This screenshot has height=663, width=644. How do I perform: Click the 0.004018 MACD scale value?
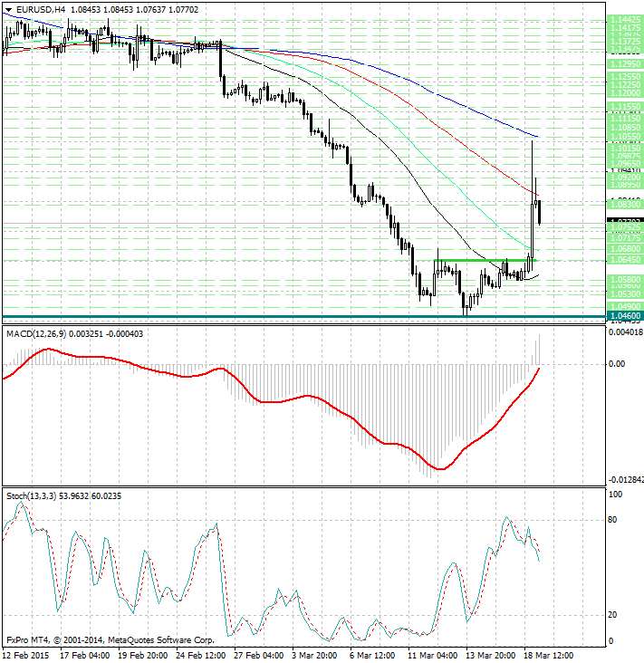(x=626, y=332)
